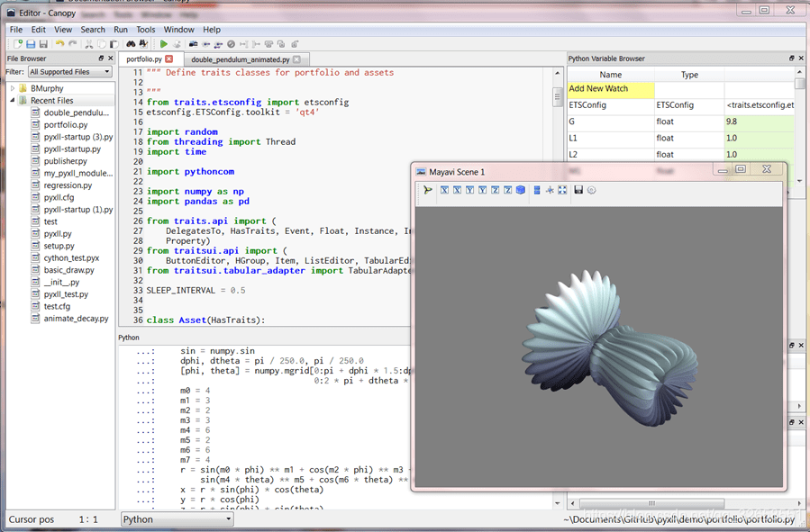Click the blue Save file toolbar icon
The image size is (810, 532).
[x=31, y=44]
